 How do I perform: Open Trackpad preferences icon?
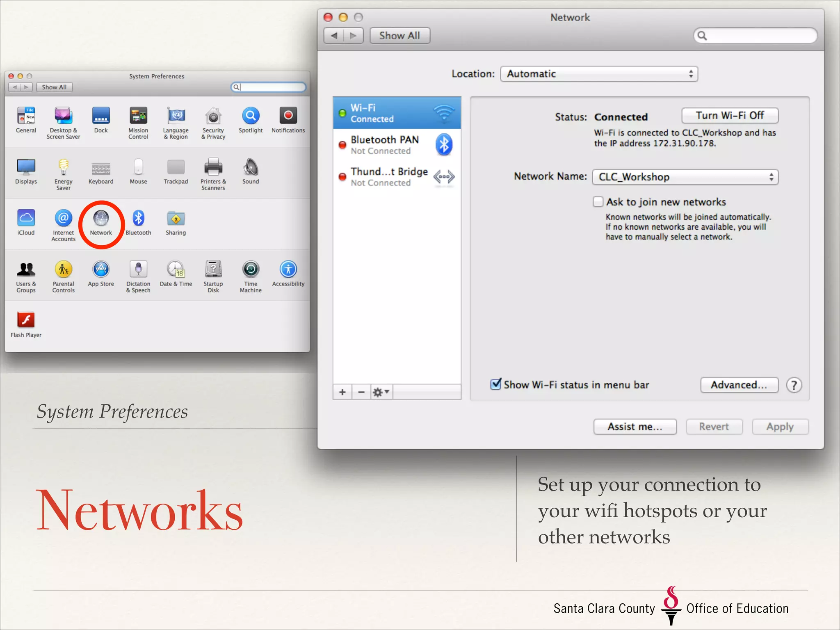[176, 167]
